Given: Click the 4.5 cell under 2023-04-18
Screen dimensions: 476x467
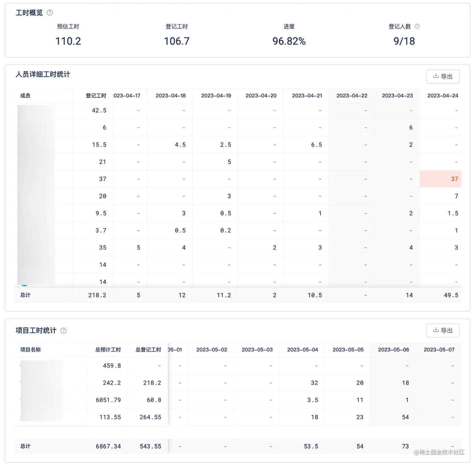Looking at the screenshot, I should [180, 145].
